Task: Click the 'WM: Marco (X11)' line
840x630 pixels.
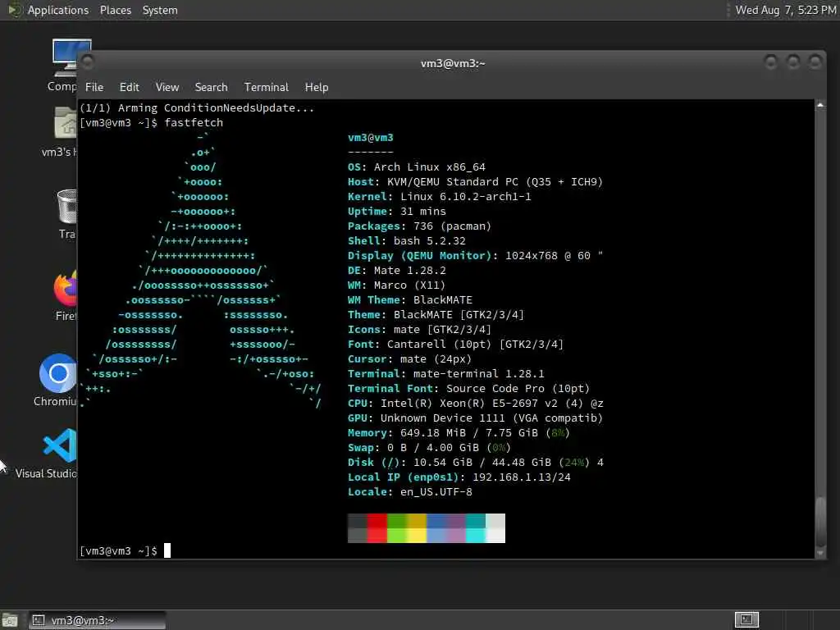Action: pos(396,285)
